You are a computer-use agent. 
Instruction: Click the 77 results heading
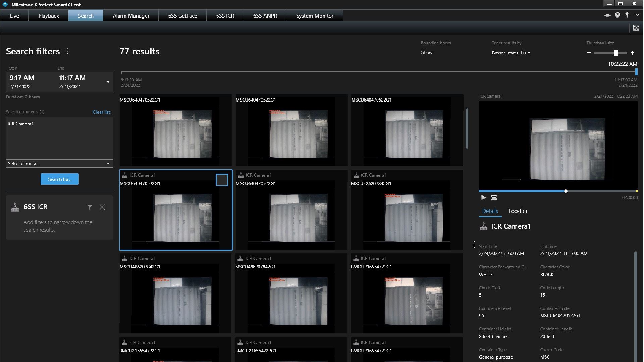point(140,51)
